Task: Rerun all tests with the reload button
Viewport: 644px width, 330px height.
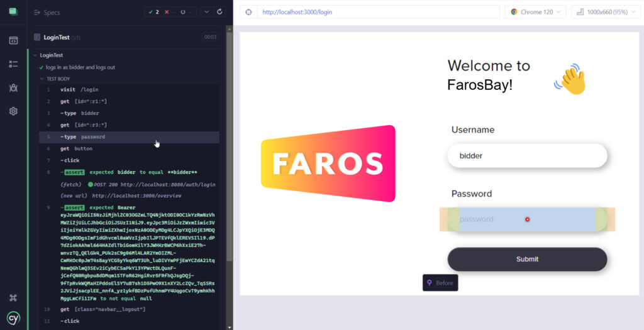Action: (x=219, y=12)
